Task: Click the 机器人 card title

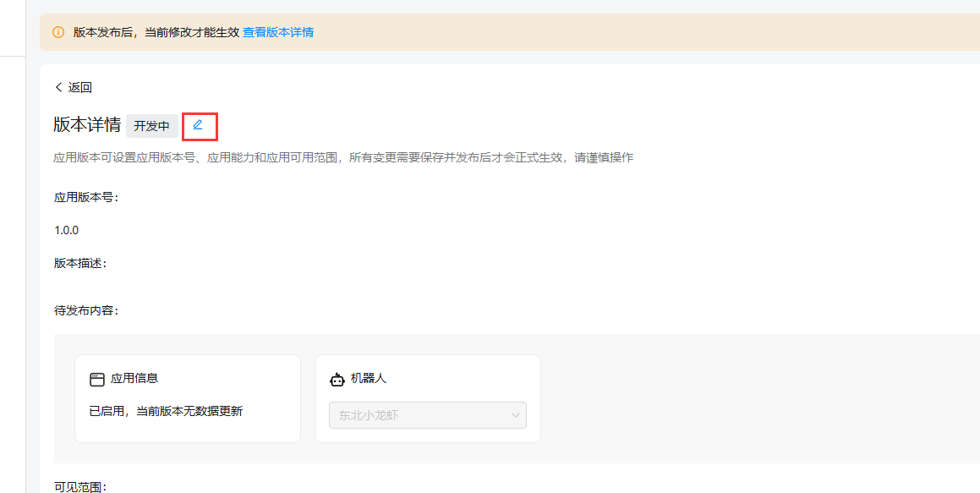Action: pyautogui.click(x=369, y=379)
